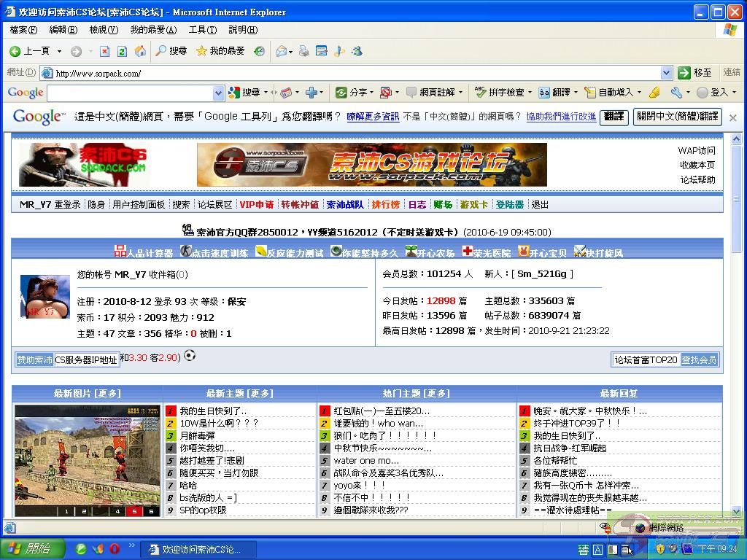Open the VIP申请 forum link
Viewport: 747px width, 560px height.
tap(256, 204)
